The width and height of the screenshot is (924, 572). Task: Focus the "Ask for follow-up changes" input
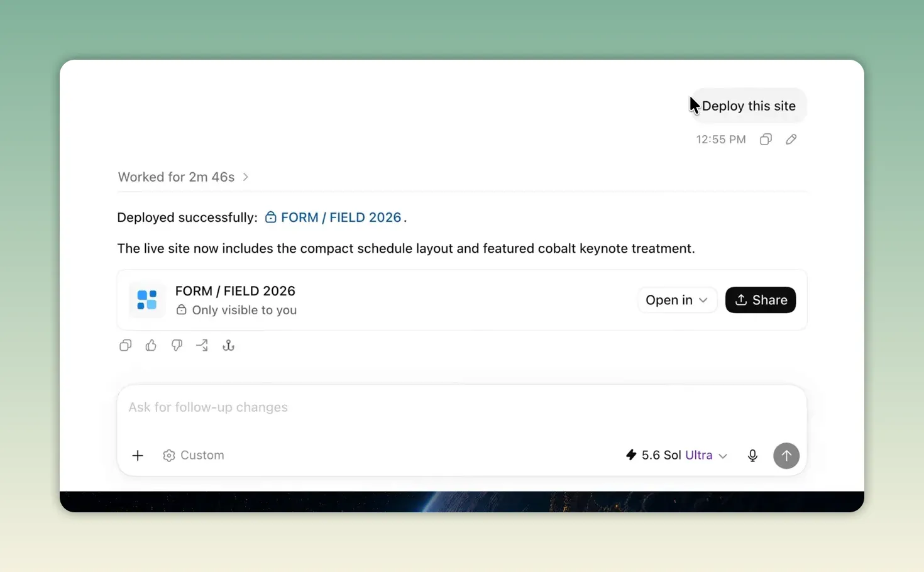(462, 407)
